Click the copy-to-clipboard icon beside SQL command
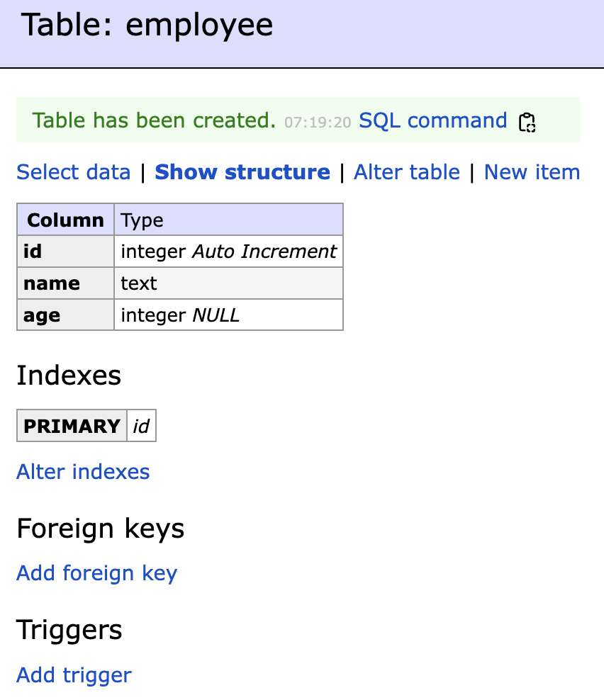This screenshot has height=700, width=604. [526, 122]
